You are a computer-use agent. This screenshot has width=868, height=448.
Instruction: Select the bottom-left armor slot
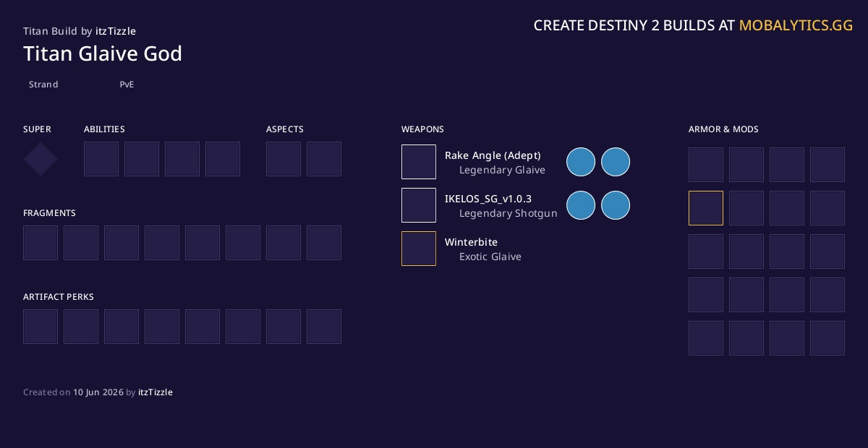[706, 338]
